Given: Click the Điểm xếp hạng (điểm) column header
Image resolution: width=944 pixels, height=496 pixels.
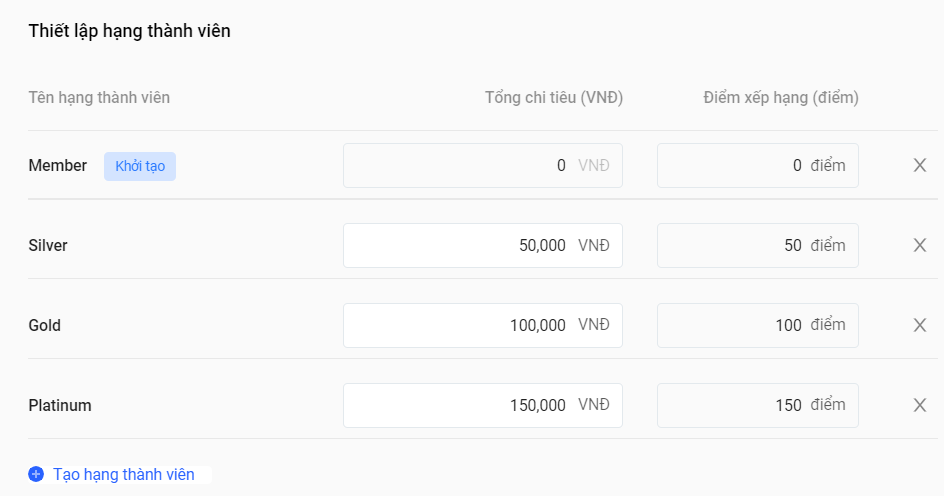Looking at the screenshot, I should [781, 98].
